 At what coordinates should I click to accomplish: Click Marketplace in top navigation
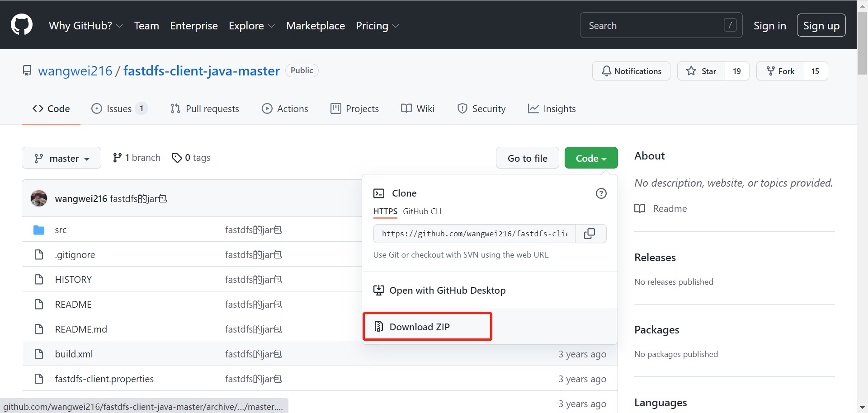coord(316,26)
